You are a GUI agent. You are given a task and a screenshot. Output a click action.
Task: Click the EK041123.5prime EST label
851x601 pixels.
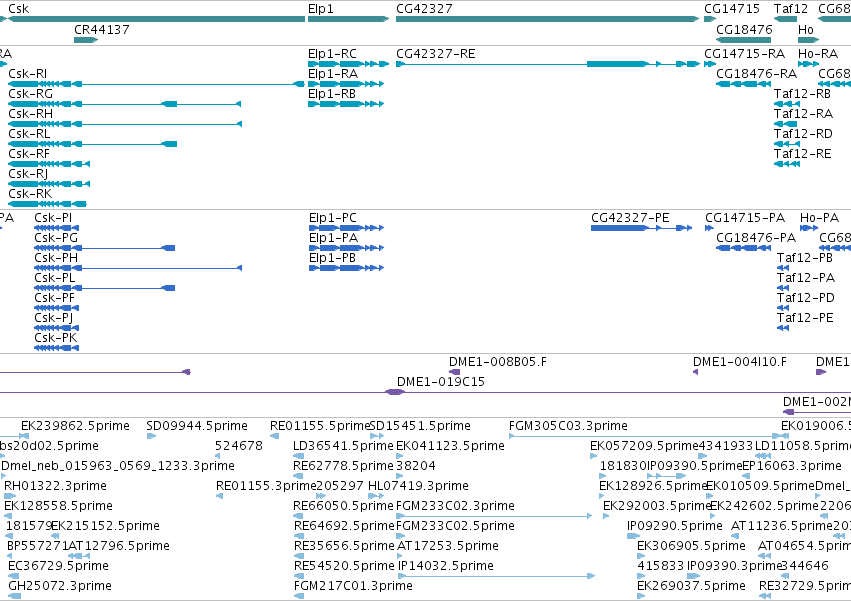(x=450, y=446)
